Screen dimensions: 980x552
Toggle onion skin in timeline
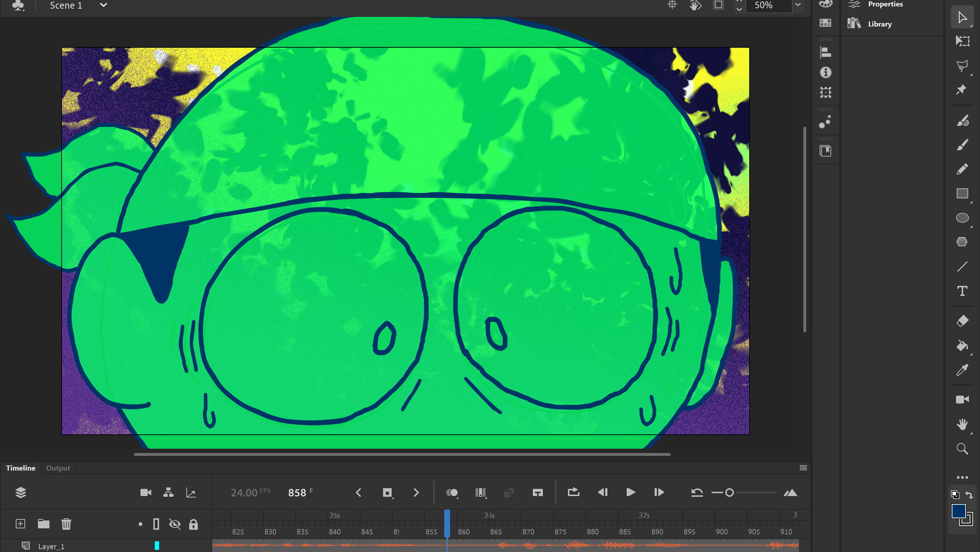(x=451, y=492)
